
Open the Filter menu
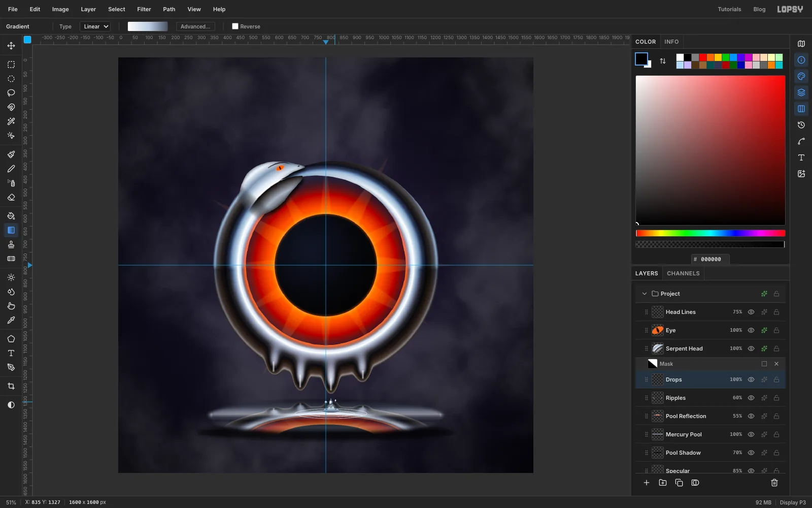click(x=144, y=9)
